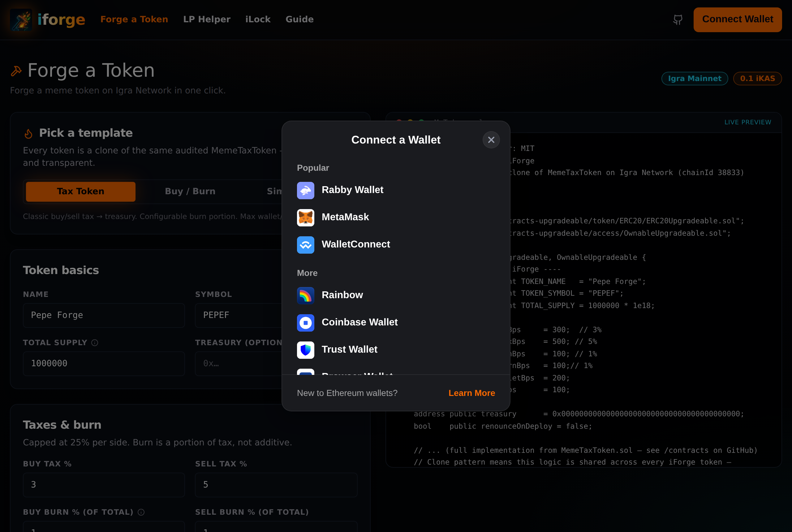792x532 pixels.
Task: Open the GitHub icon link in header
Action: (x=677, y=20)
